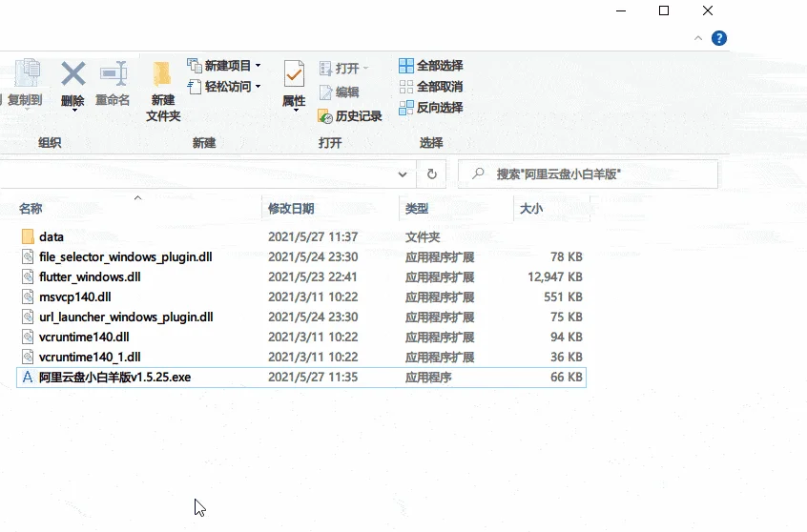Maximize the Explorer window
This screenshot has width=807, height=532.
pyautogui.click(x=664, y=10)
